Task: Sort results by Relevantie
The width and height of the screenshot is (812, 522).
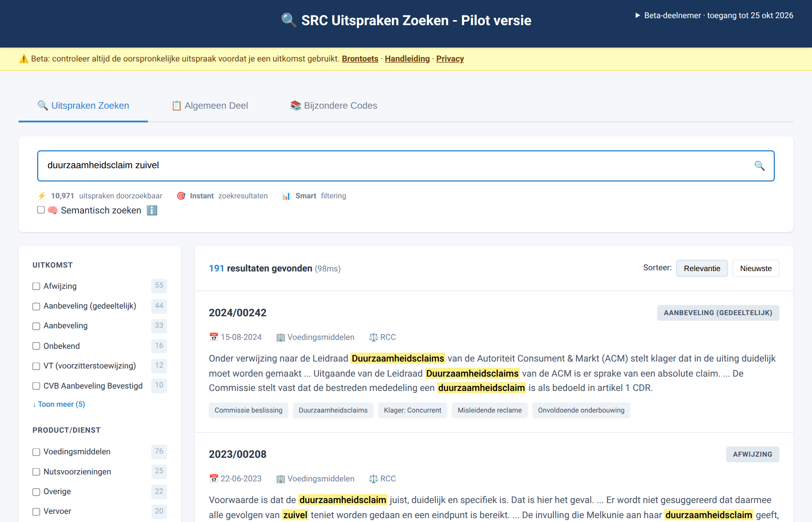Action: click(x=702, y=268)
